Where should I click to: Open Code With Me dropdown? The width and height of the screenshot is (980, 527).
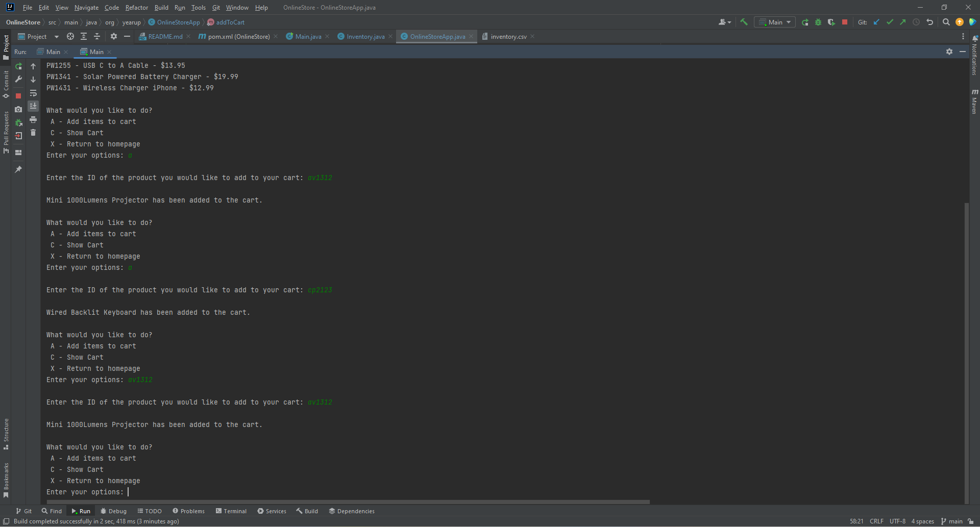pos(724,22)
